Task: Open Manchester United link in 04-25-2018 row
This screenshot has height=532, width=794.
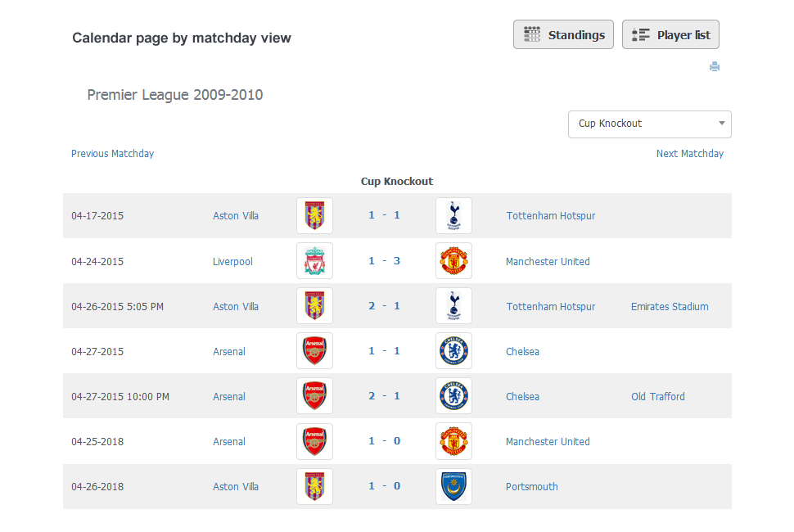Action: coord(548,441)
